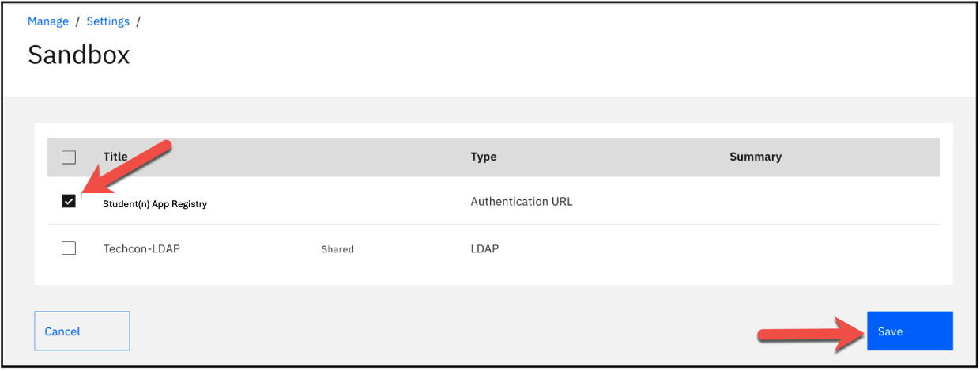Select the Student(n) App Registry title
The image size is (980, 371).
(x=155, y=203)
